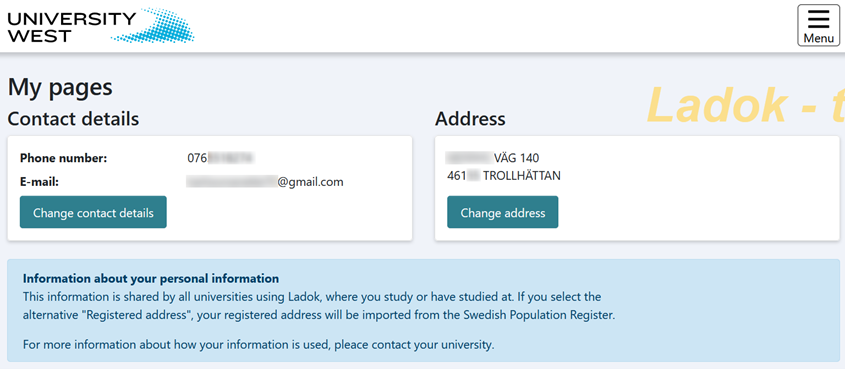Click the blue dotted wave logo graphic
The height and width of the screenshot is (369, 845).
click(154, 26)
